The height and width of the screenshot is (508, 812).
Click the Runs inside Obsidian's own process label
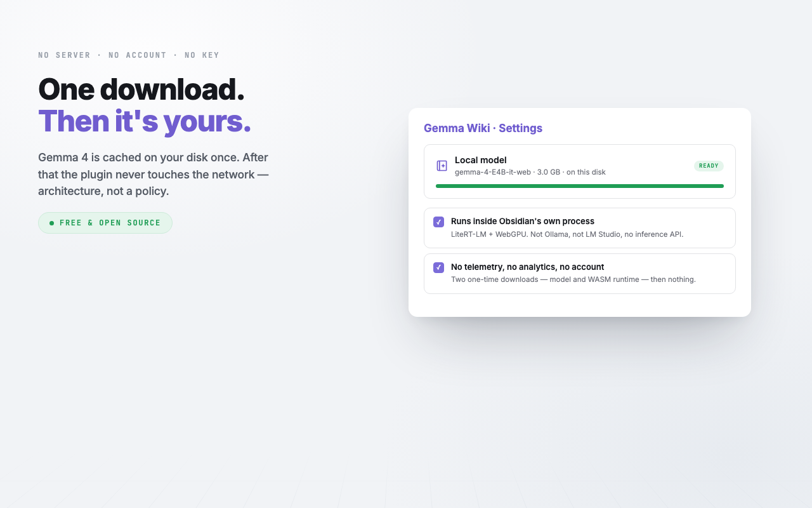click(523, 221)
